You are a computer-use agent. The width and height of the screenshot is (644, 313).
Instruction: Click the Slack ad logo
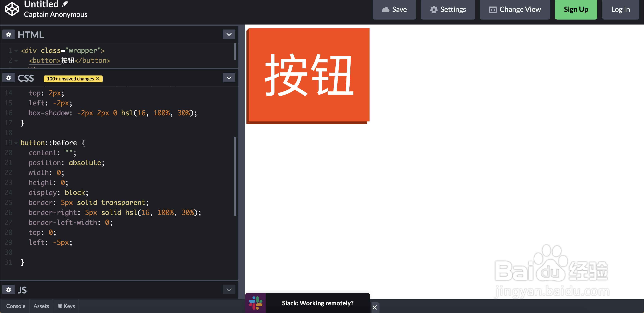[x=255, y=303]
